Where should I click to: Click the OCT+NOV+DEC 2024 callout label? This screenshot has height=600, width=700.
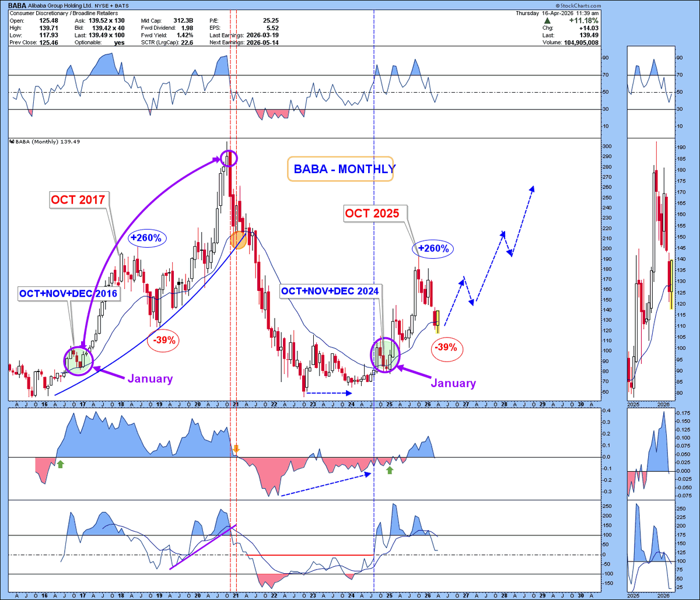pos(330,290)
